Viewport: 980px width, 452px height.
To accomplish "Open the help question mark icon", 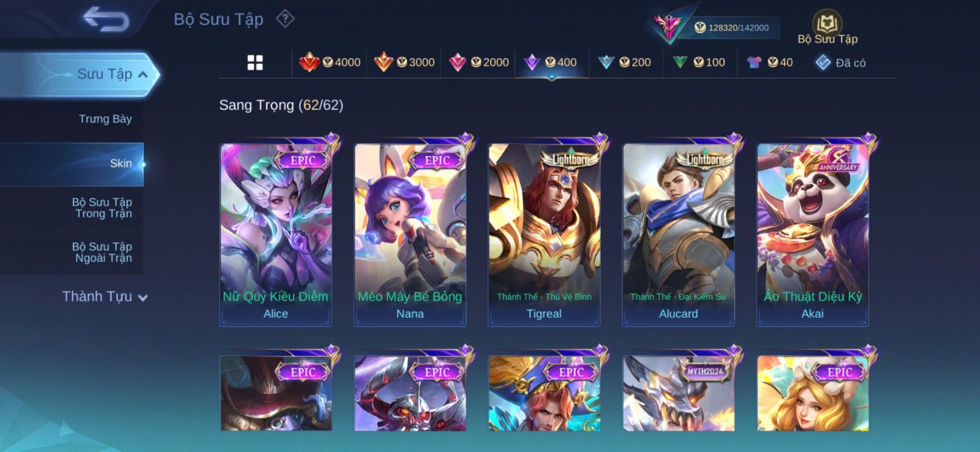I will [285, 19].
